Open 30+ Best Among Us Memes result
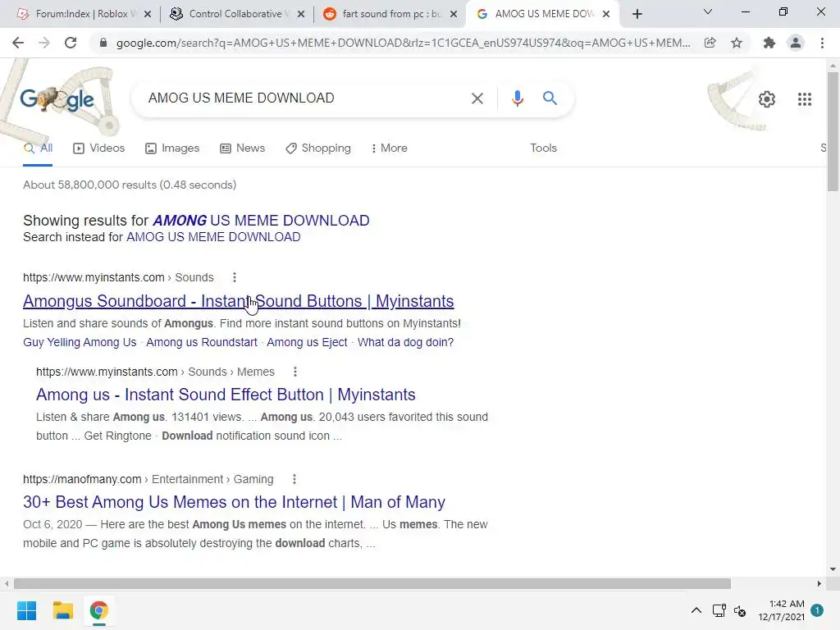The image size is (840, 630). pos(234,503)
